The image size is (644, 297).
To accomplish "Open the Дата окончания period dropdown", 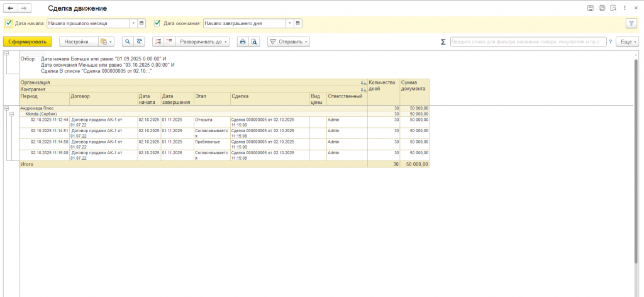I will (290, 23).
